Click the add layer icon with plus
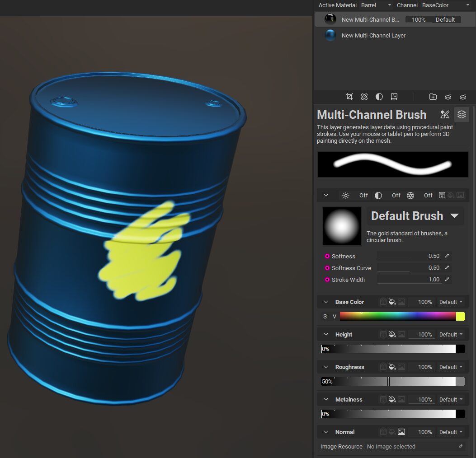 (448, 97)
